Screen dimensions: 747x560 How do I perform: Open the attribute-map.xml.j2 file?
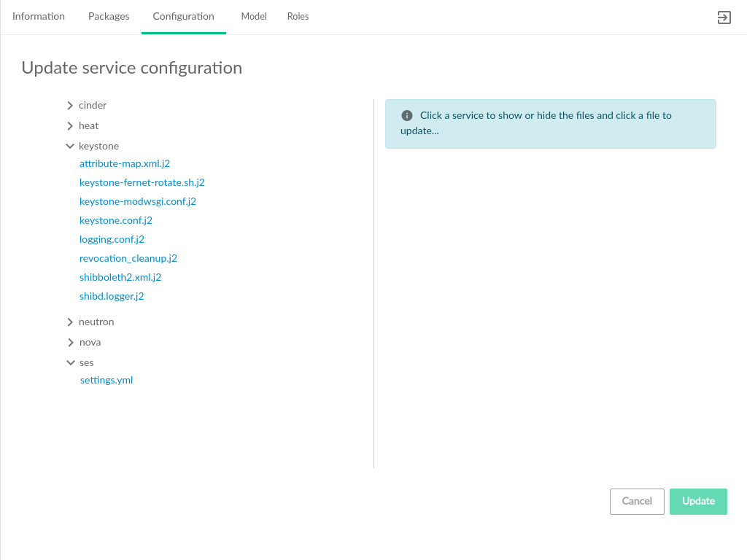click(x=125, y=163)
